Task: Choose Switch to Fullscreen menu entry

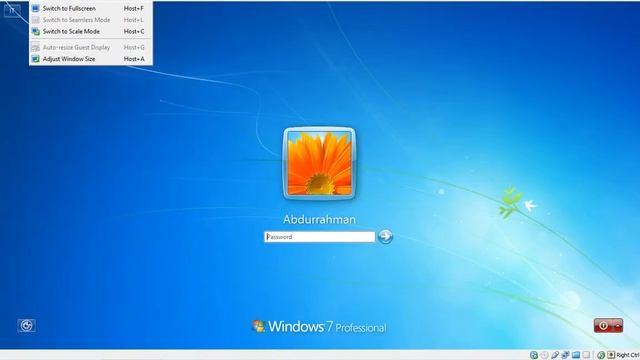Action: (91, 8)
